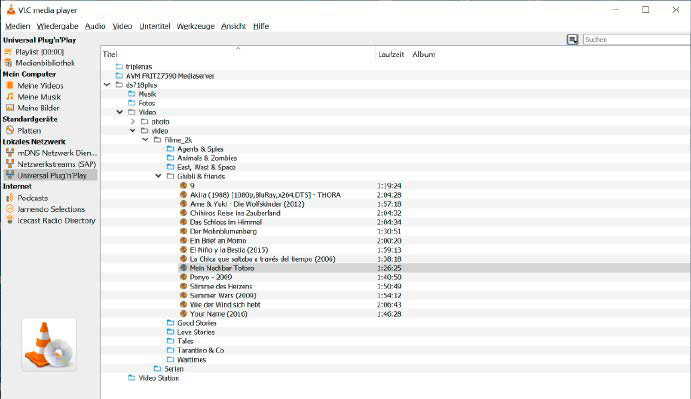Screen dimensions: 691x399
Task: Open the Wiedergabe menu
Action: pos(57,26)
